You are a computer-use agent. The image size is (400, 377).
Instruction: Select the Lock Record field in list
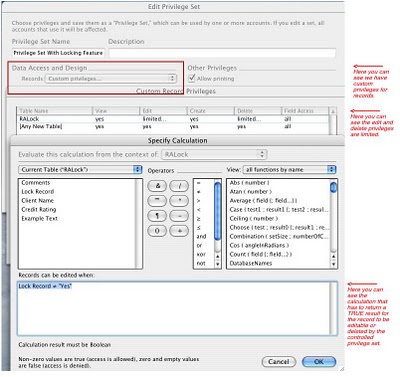38,192
